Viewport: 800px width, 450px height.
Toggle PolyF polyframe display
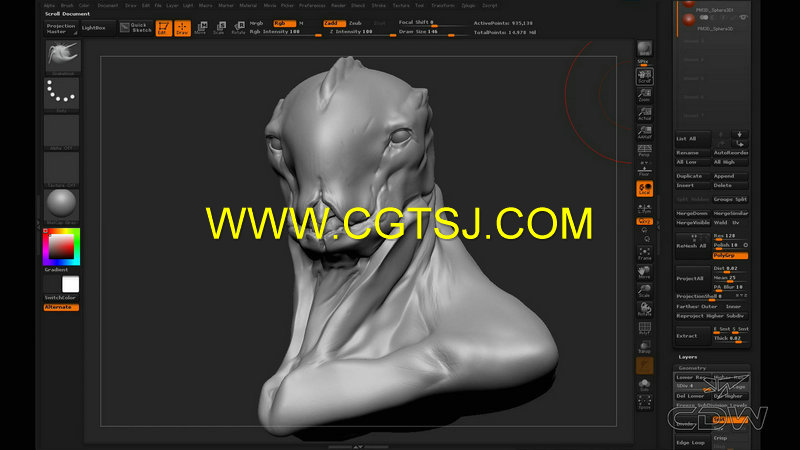(644, 328)
